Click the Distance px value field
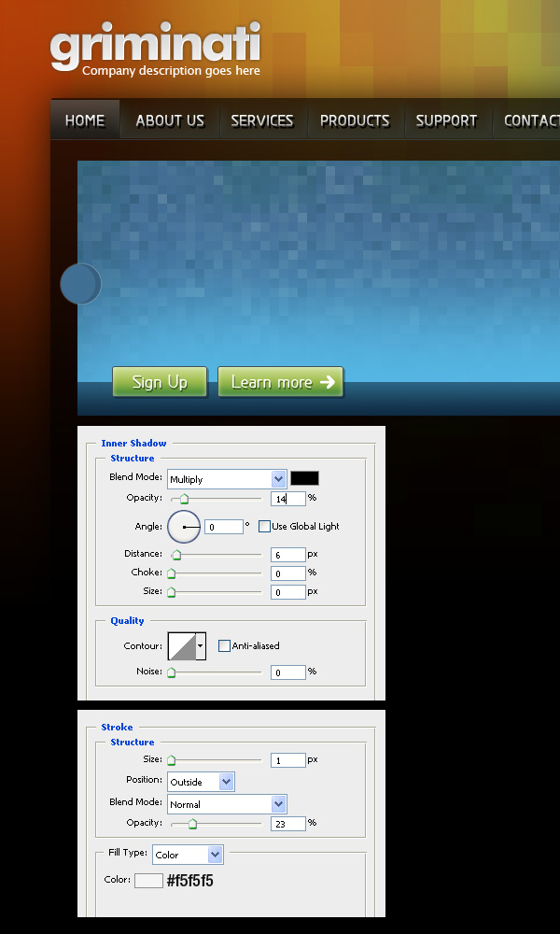This screenshot has height=934, width=560. tap(288, 555)
